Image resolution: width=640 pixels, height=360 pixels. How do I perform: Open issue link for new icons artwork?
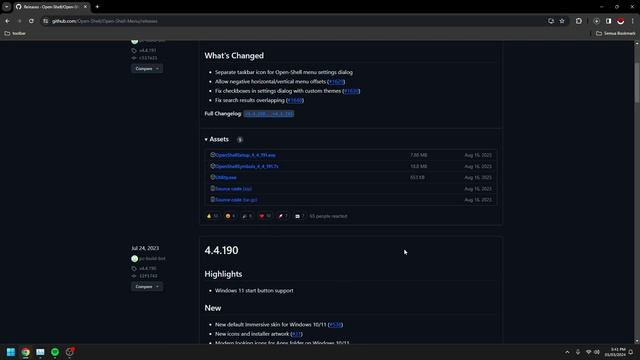(296, 334)
